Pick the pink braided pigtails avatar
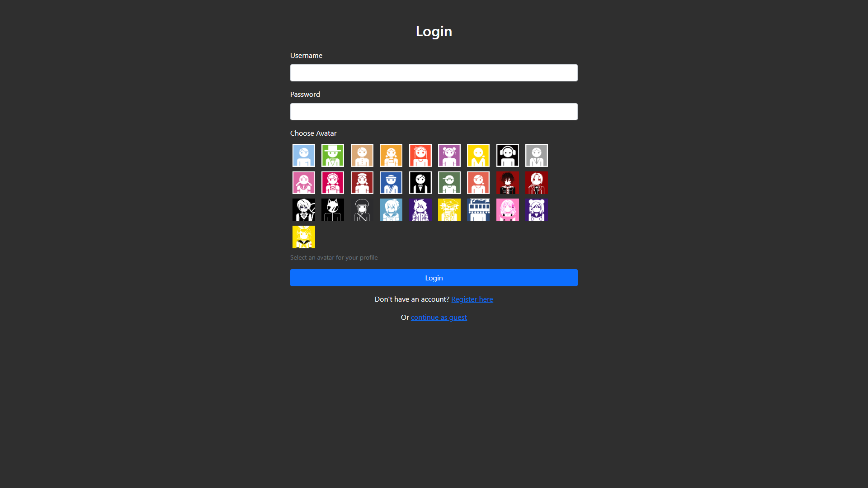 [x=304, y=183]
